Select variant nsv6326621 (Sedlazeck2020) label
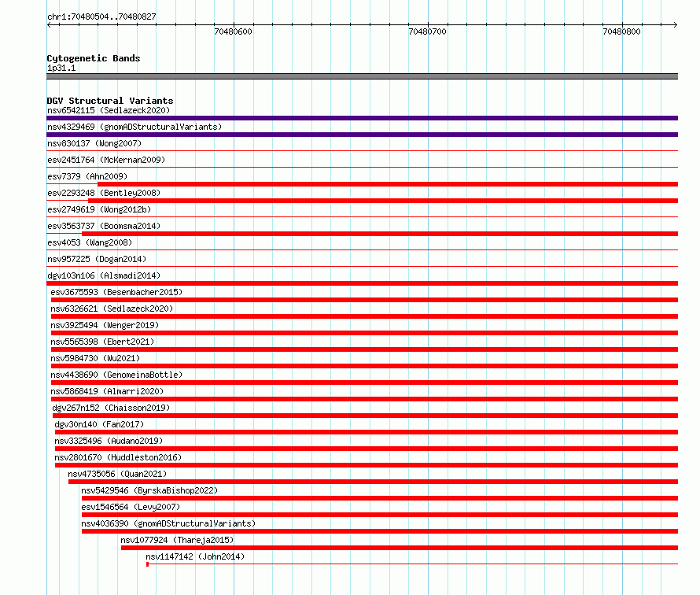700x595 pixels. click(112, 309)
